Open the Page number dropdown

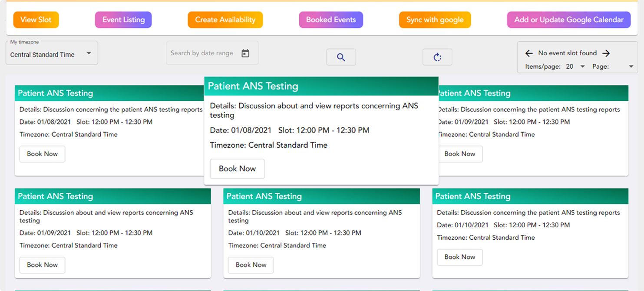coord(631,66)
